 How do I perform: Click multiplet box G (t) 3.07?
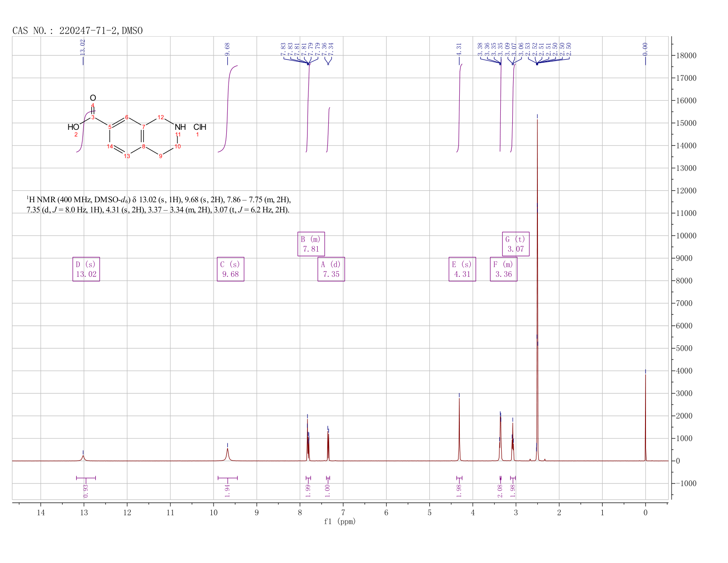pyautogui.click(x=516, y=244)
